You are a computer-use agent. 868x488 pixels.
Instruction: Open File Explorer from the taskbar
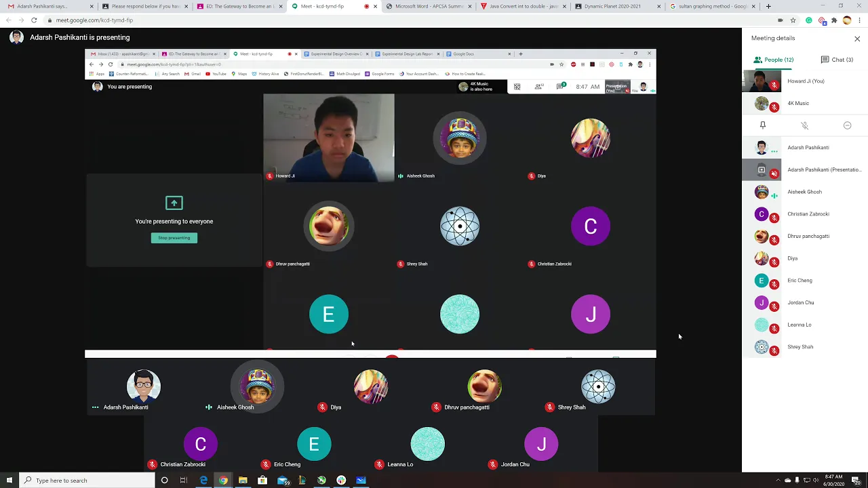pyautogui.click(x=243, y=481)
